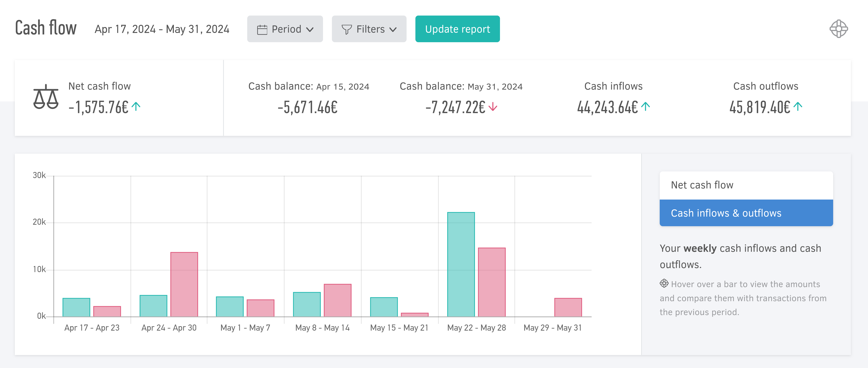The height and width of the screenshot is (368, 868).
Task: Click the pink outflow bar for May 22 - May 28
Action: pyautogui.click(x=492, y=282)
